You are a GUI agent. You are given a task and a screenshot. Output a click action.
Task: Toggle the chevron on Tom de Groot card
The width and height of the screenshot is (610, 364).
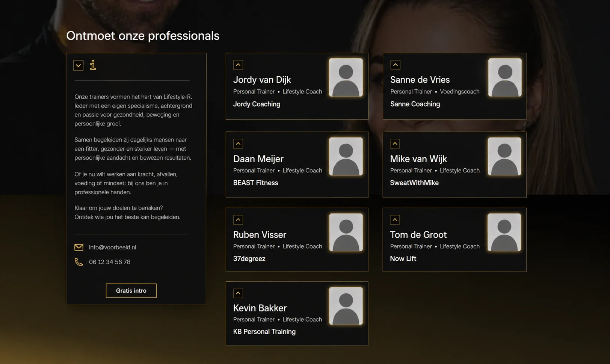tap(395, 220)
